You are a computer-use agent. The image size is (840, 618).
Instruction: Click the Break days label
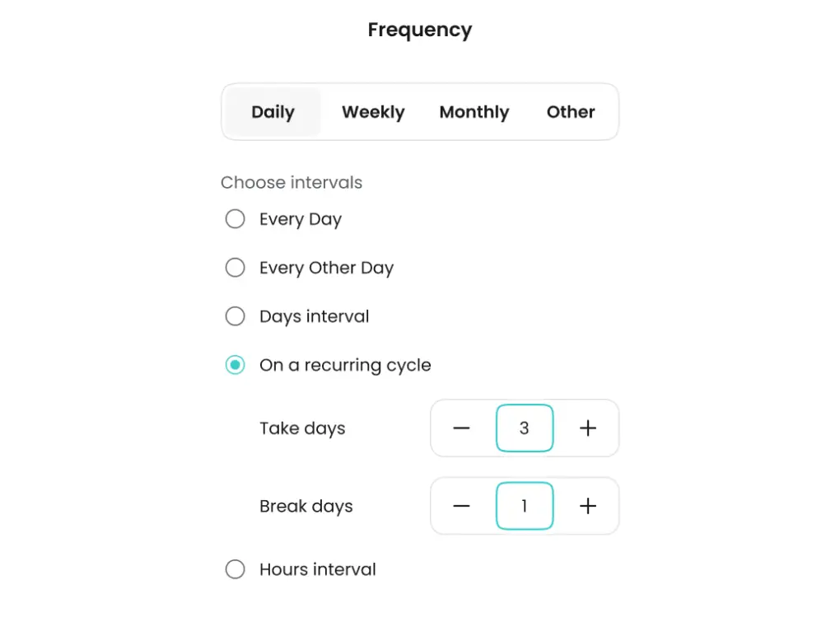coord(306,506)
